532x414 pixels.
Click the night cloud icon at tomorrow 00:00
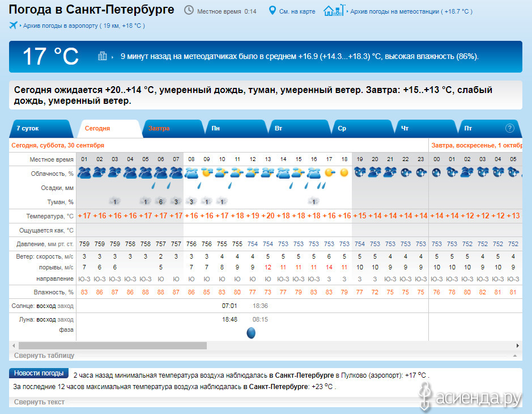click(437, 172)
